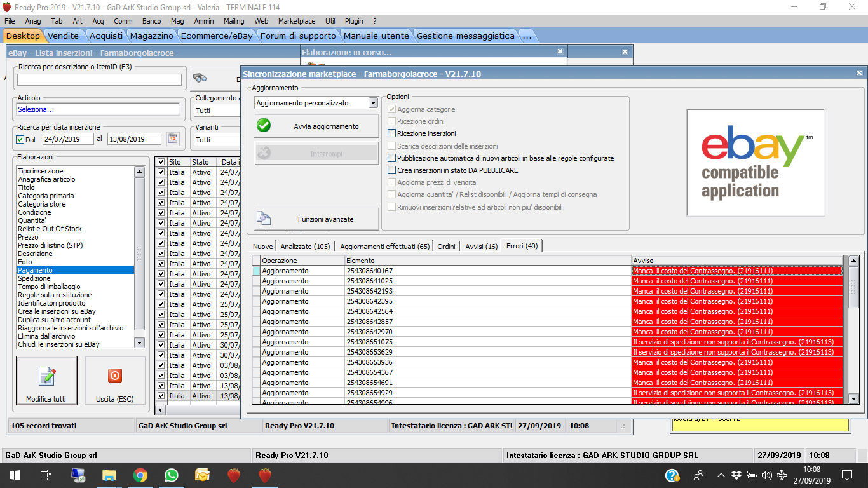The height and width of the screenshot is (488, 868).
Task: Open the People icon in the taskbar
Action: click(698, 475)
